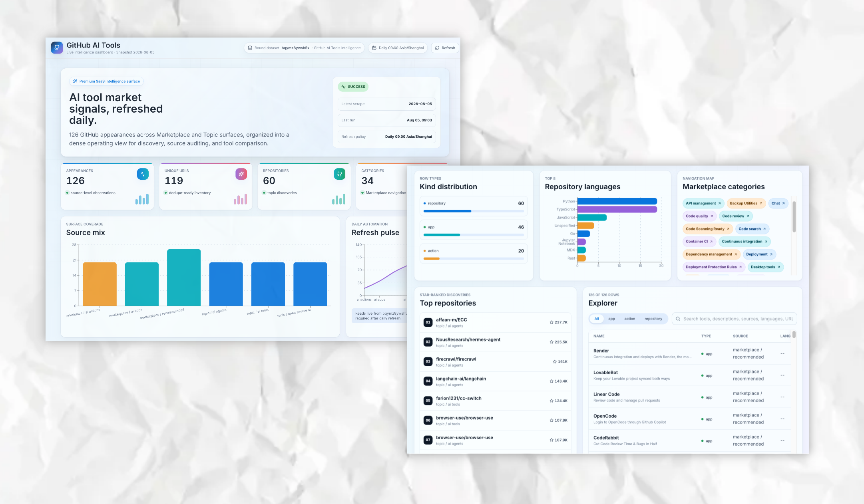
Task: Open the Deployment category chip
Action: (x=759, y=254)
